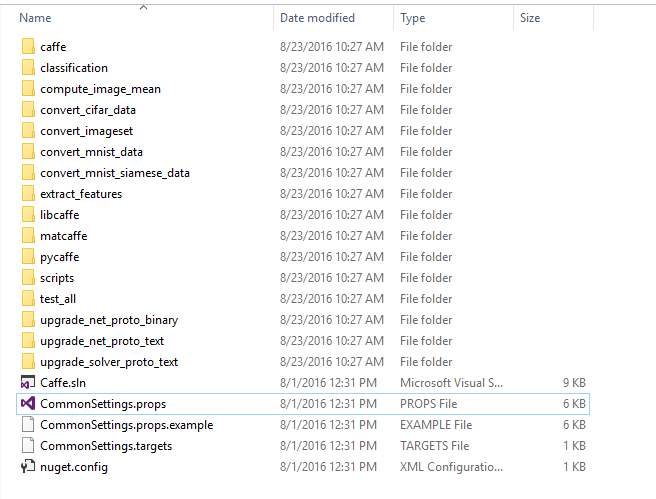Select the file name 'caffe'

[x=53, y=46]
